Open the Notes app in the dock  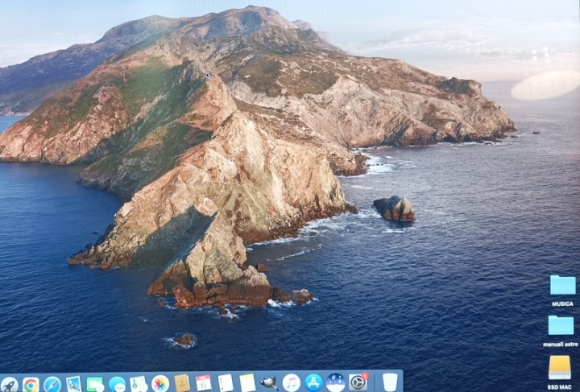[x=247, y=383]
